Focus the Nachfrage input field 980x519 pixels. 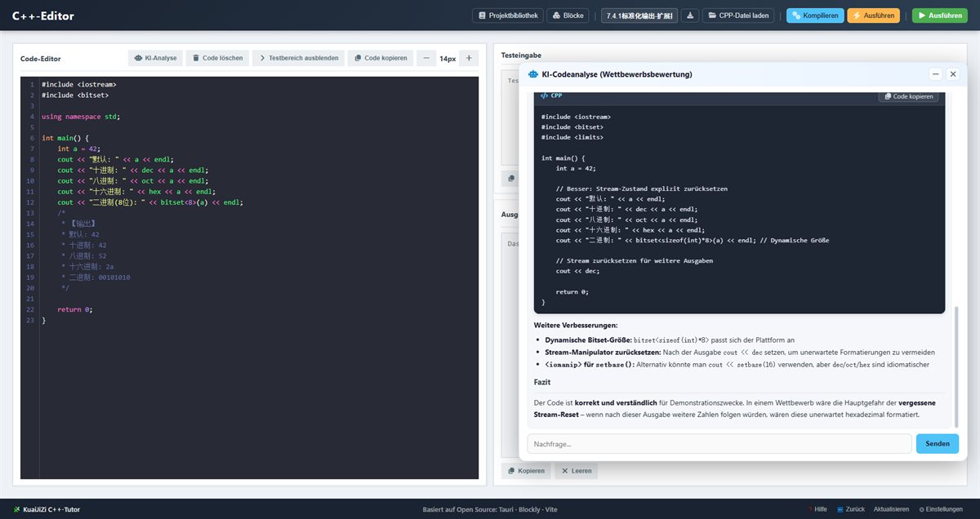(719, 444)
